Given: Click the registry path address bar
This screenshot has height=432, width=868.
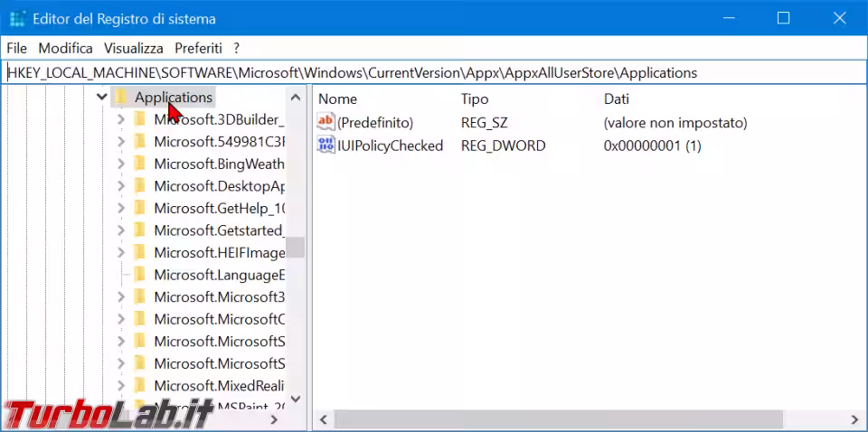Looking at the screenshot, I should pos(433,72).
